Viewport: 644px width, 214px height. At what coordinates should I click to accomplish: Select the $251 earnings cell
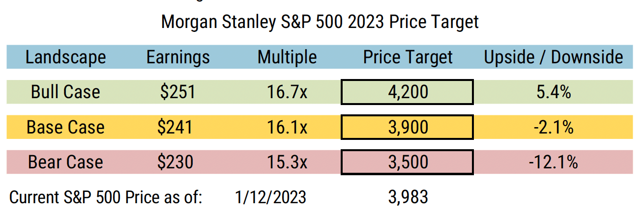click(177, 92)
